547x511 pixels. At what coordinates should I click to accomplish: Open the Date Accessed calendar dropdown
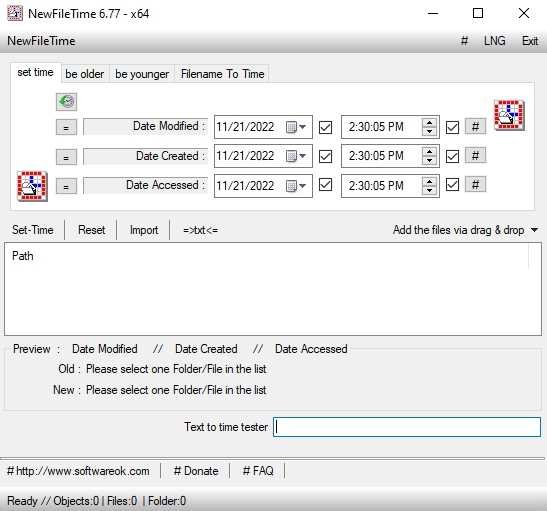(x=296, y=186)
